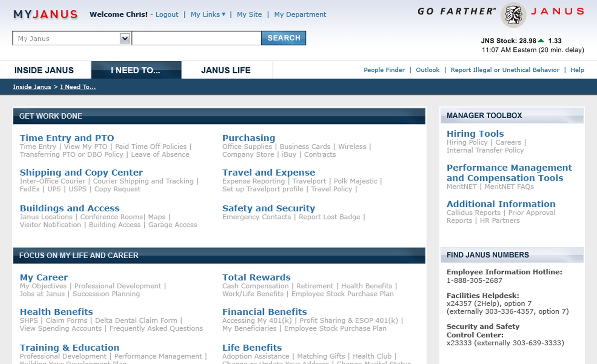Open the Time Entry and PTO heading
The width and height of the screenshot is (597, 364).
click(67, 138)
